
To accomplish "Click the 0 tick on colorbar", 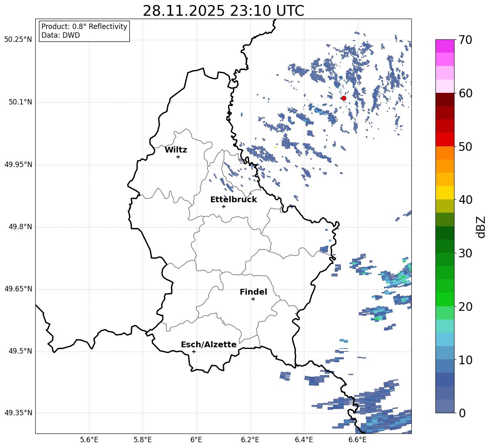I will pyautogui.click(x=462, y=413).
